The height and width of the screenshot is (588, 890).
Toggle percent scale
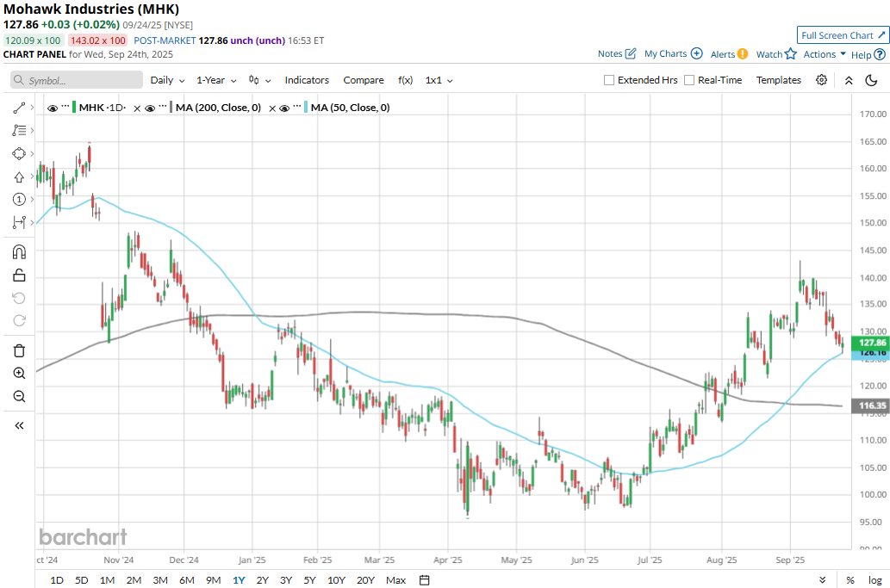pyautogui.click(x=850, y=580)
